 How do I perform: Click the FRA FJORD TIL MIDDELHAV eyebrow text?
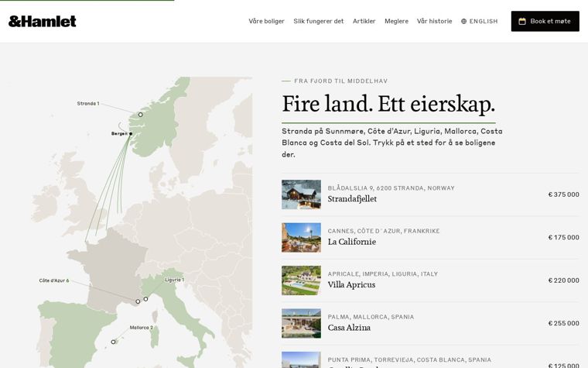point(341,81)
